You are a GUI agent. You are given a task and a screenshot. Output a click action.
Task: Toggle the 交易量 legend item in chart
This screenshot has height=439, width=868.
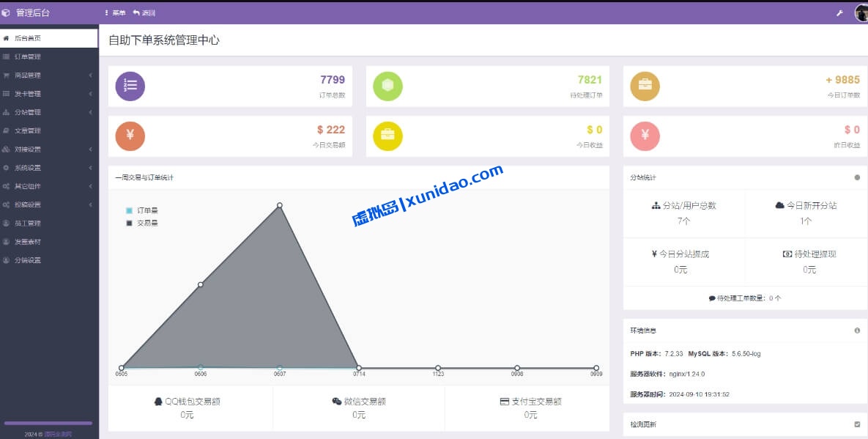coord(143,223)
